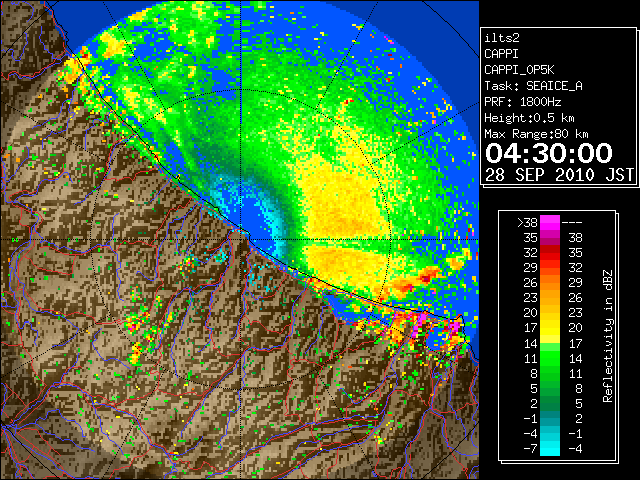This screenshot has width=640, height=480.
Task: Click the PRF: 1800Hz line
Action: pos(522,102)
